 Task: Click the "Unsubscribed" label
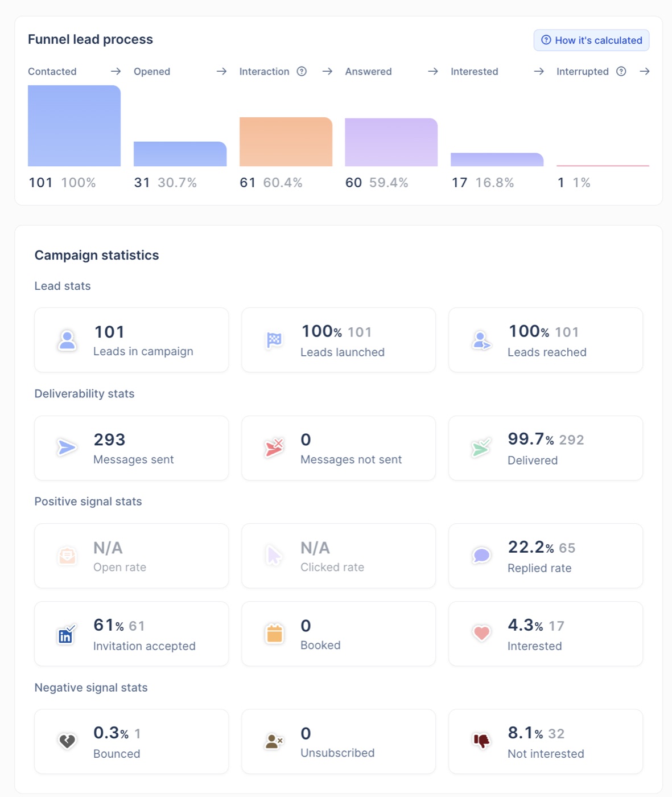coord(337,753)
